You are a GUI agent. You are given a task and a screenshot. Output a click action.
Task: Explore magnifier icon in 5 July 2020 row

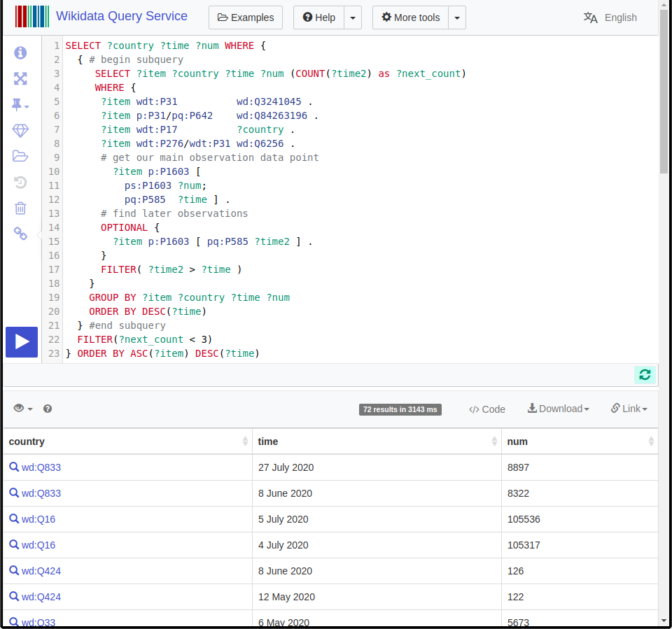[x=14, y=519]
